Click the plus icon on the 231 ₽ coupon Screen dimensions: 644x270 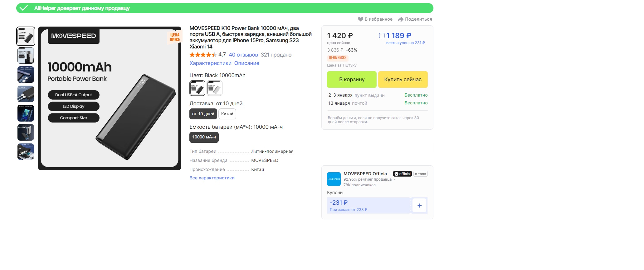pyautogui.click(x=419, y=206)
